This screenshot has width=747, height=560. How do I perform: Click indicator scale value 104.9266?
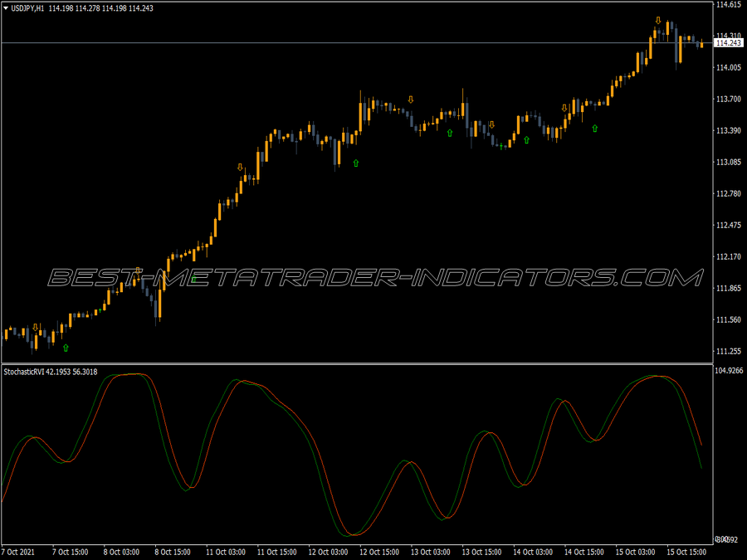click(729, 371)
